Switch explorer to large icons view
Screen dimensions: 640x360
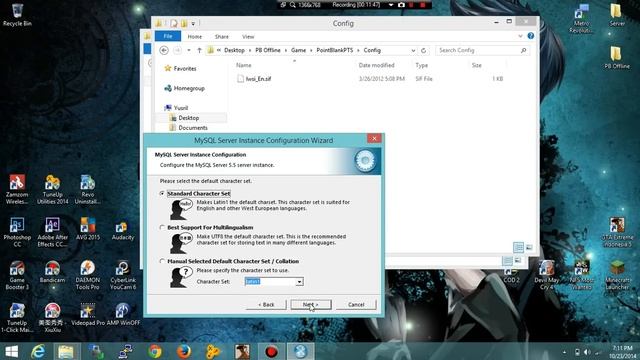point(529,247)
